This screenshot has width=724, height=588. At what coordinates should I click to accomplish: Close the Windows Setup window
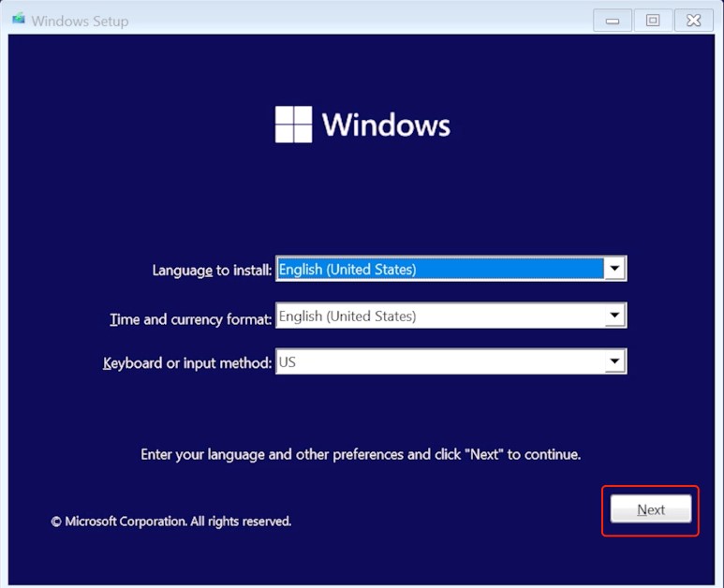(693, 21)
